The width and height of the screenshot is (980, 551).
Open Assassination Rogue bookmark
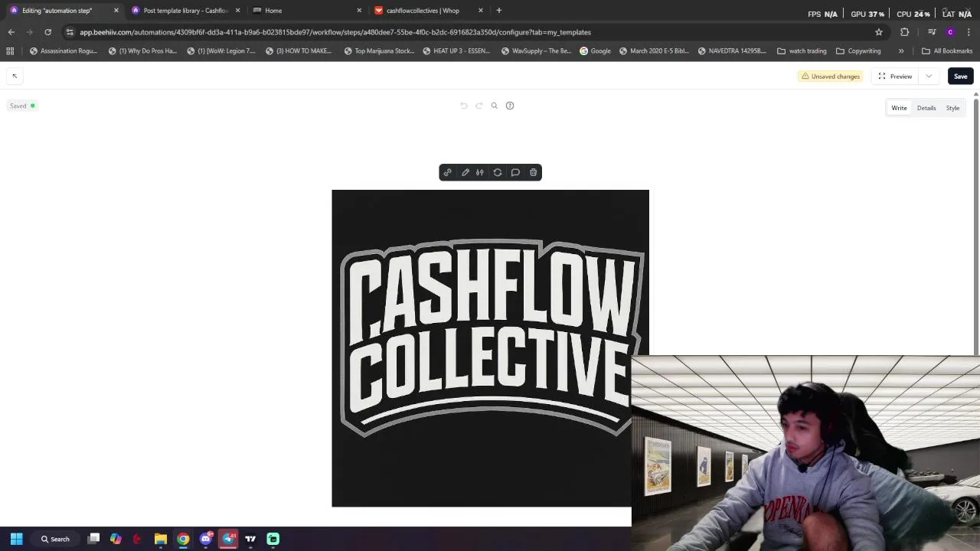click(x=63, y=51)
